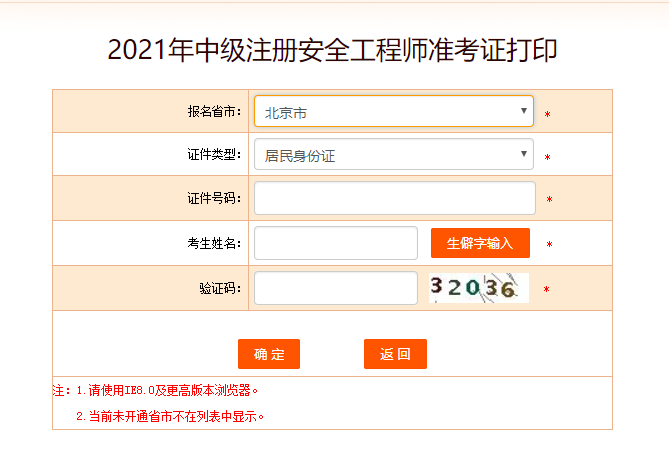The width and height of the screenshot is (669, 455).
Task: Click the 证件类型 field label
Action: click(x=214, y=155)
